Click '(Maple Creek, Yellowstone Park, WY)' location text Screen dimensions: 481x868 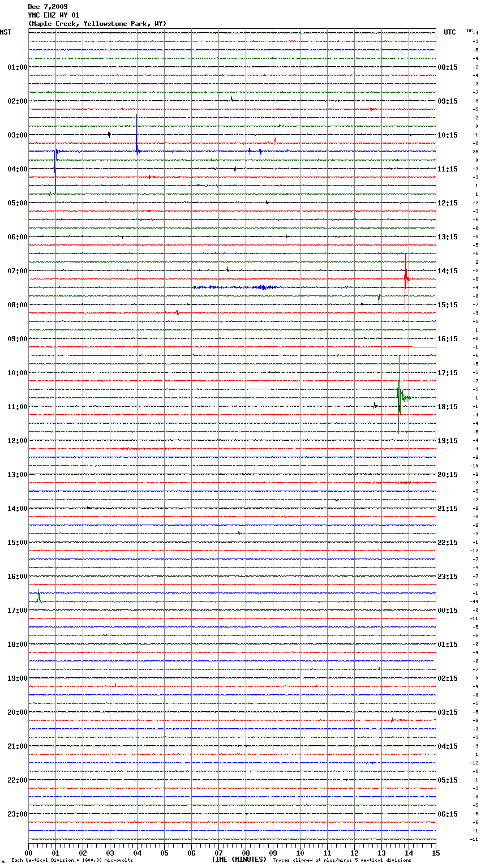pos(97,24)
